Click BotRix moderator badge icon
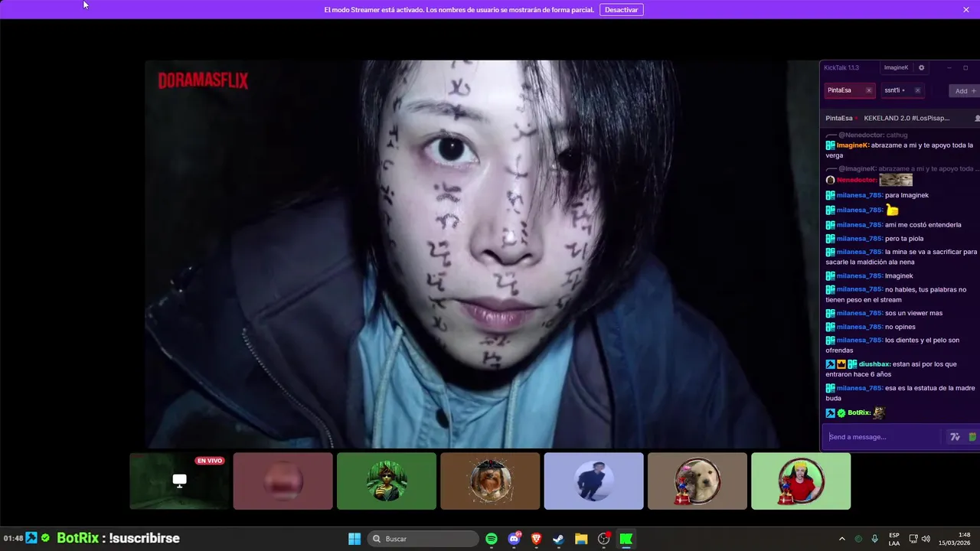 tap(830, 413)
